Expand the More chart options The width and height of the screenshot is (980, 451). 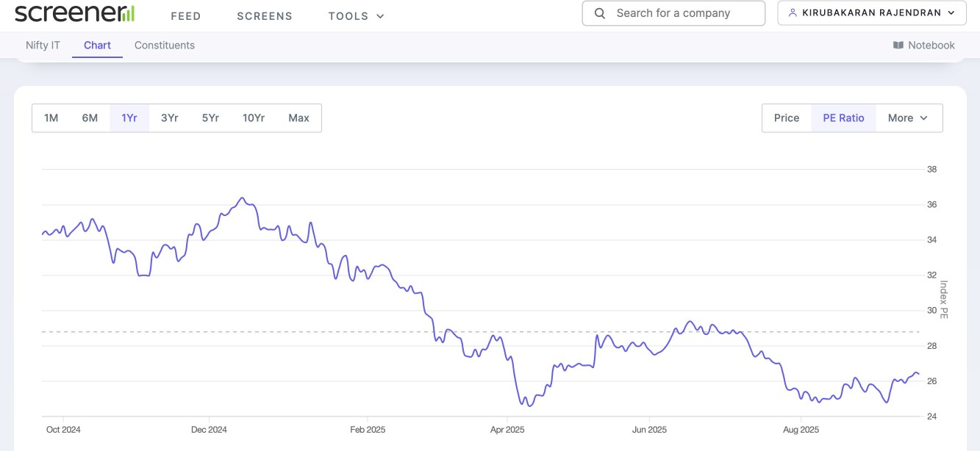point(908,118)
